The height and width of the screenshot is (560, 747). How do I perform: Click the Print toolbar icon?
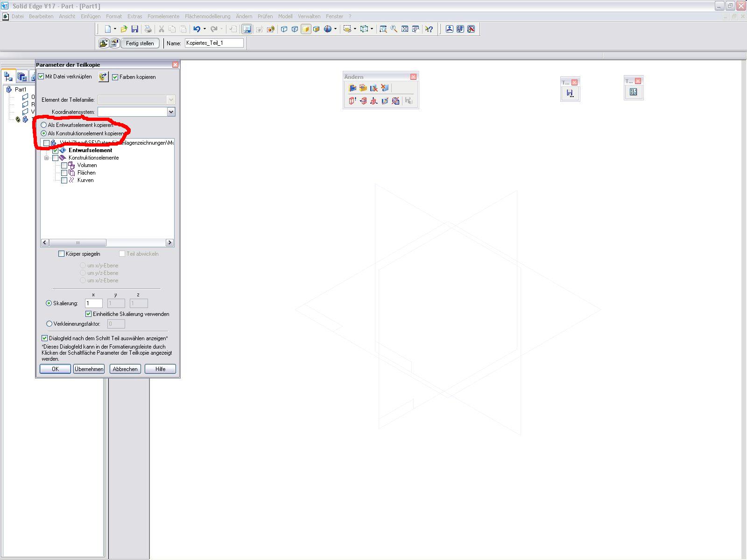pos(148,29)
